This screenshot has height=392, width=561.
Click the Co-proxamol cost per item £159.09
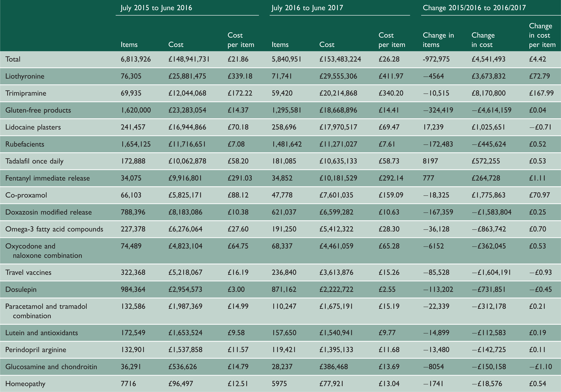[x=391, y=195]
